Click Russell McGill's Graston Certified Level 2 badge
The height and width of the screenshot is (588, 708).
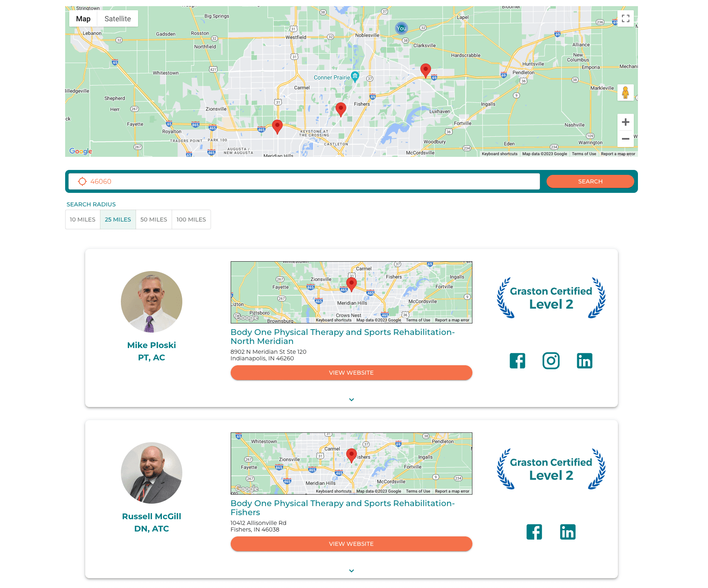pyautogui.click(x=551, y=469)
